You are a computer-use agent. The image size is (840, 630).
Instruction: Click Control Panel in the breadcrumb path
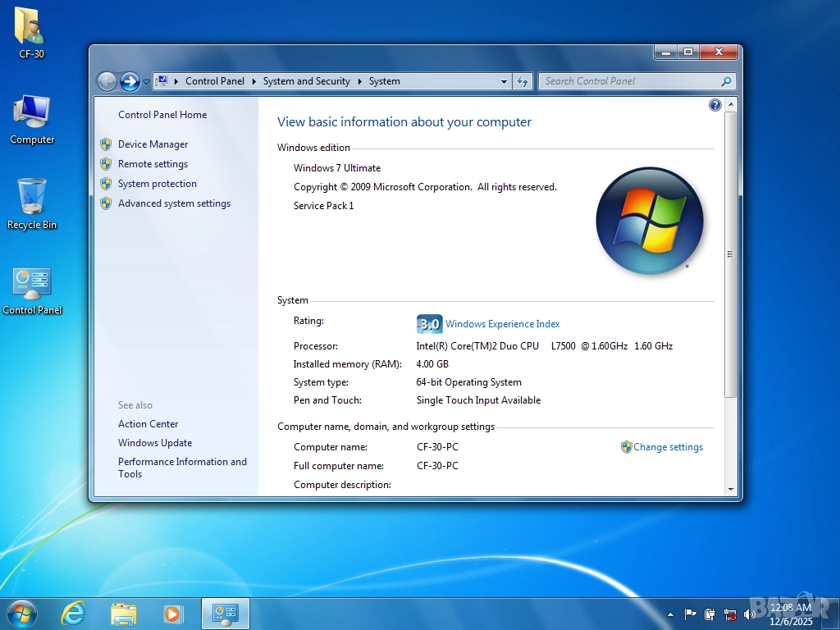tap(214, 81)
